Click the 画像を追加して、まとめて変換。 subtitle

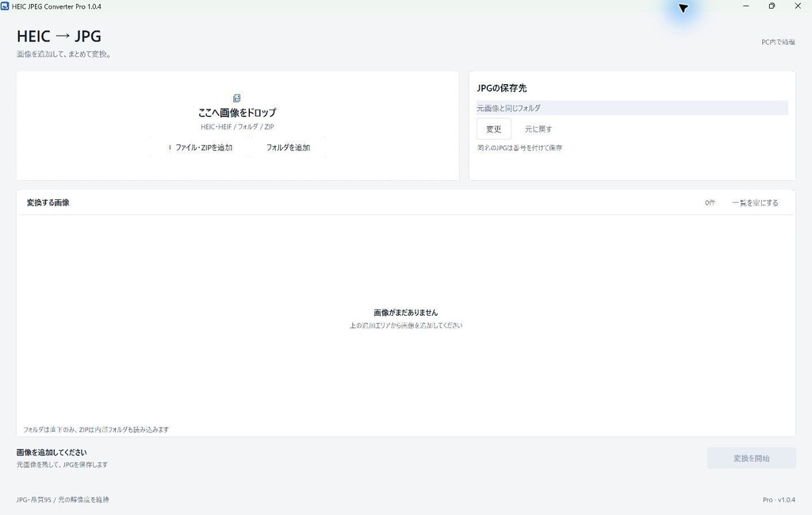[x=63, y=54]
